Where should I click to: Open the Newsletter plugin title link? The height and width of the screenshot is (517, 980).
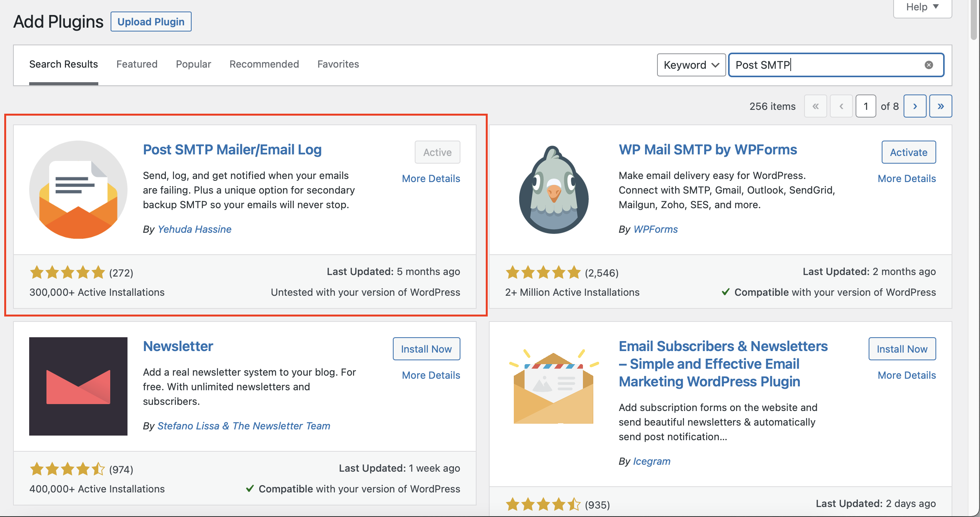point(178,346)
